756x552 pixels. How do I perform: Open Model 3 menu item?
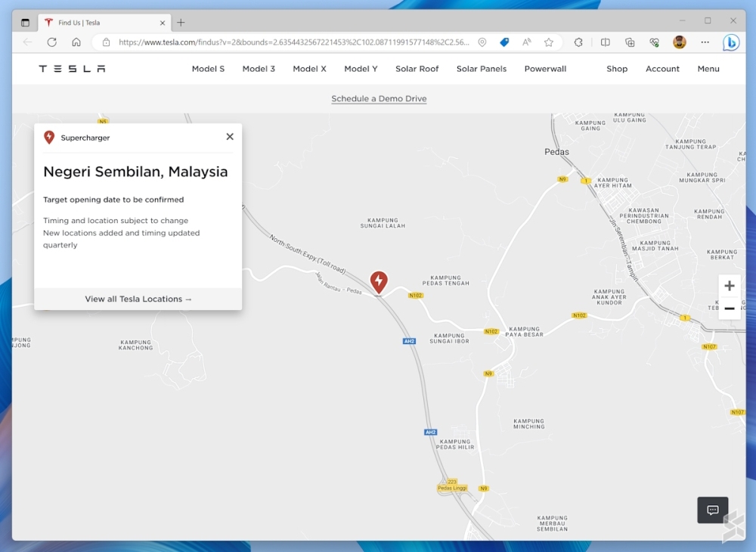tap(259, 69)
